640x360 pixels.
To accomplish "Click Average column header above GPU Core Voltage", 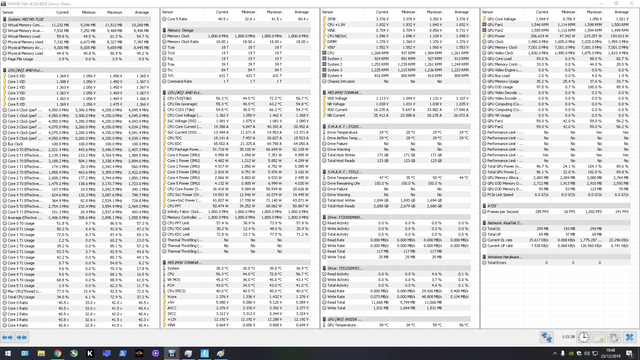I will (622, 12).
